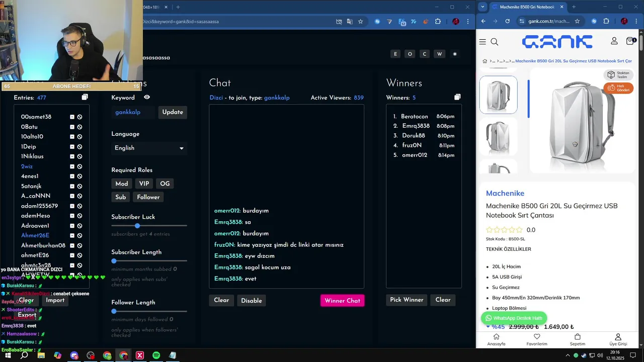Open the Language dropdown set to English
The height and width of the screenshot is (362, 644).
[x=149, y=148]
